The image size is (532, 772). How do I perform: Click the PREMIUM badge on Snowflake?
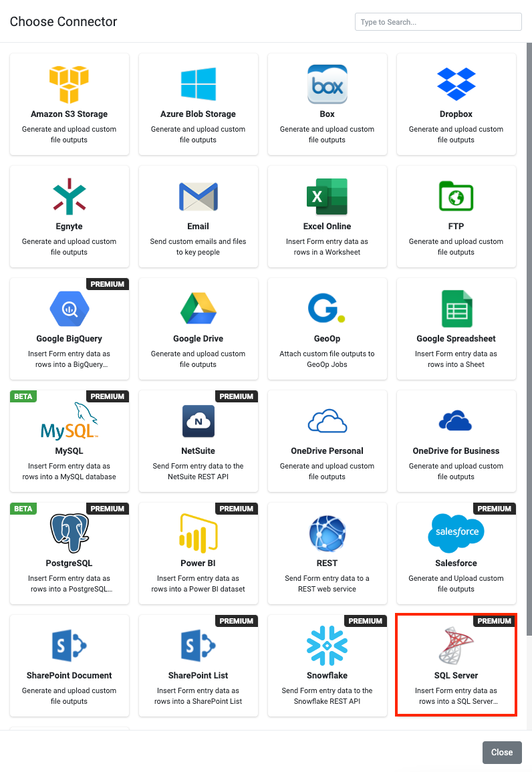pos(365,621)
